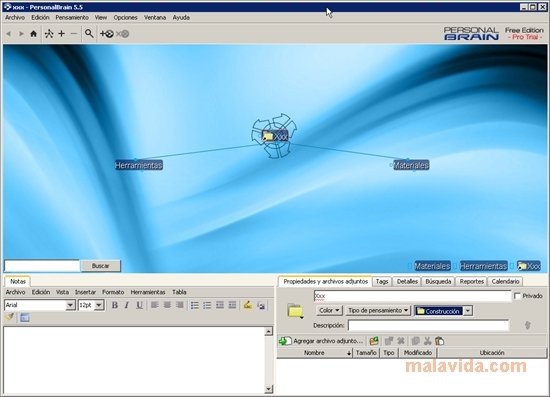Open the Color dropdown button
The width and height of the screenshot is (550, 397).
pos(329,310)
